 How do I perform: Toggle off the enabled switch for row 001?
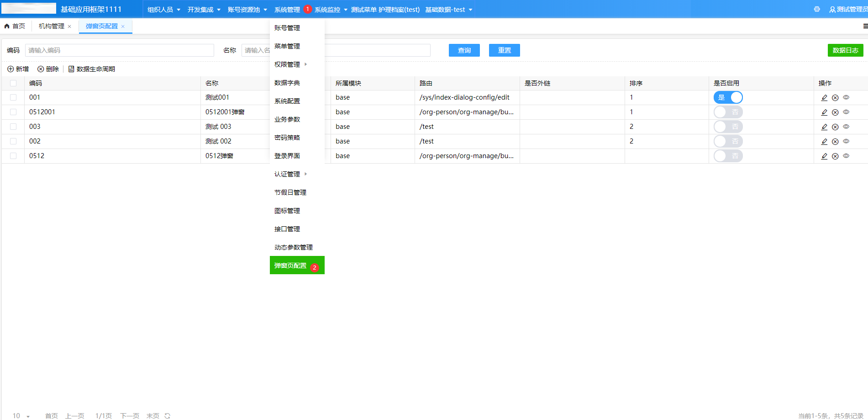728,97
